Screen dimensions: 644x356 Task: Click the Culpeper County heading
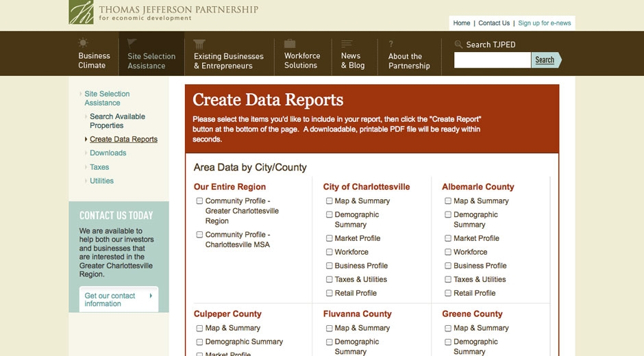click(x=227, y=314)
